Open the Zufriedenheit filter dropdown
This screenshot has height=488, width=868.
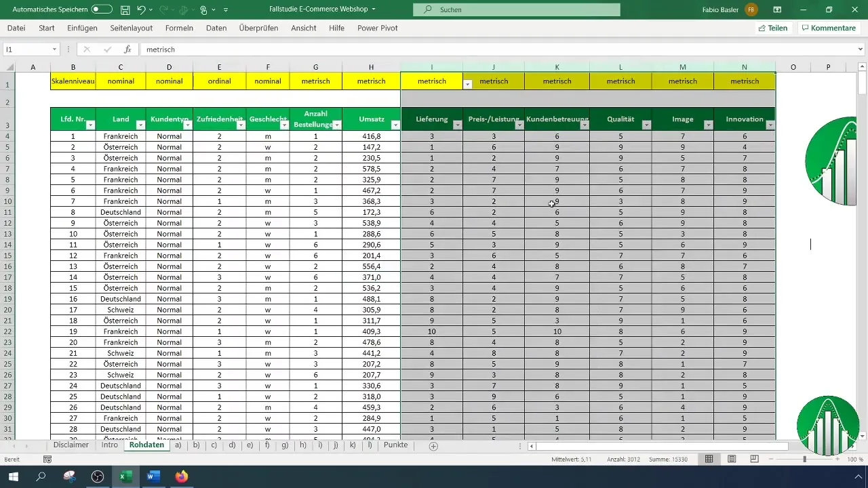241,125
